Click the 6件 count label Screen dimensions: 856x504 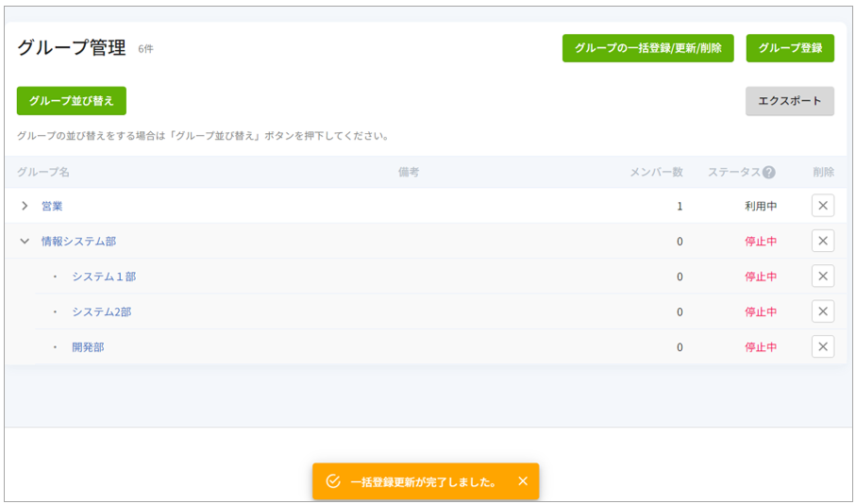pos(145,49)
